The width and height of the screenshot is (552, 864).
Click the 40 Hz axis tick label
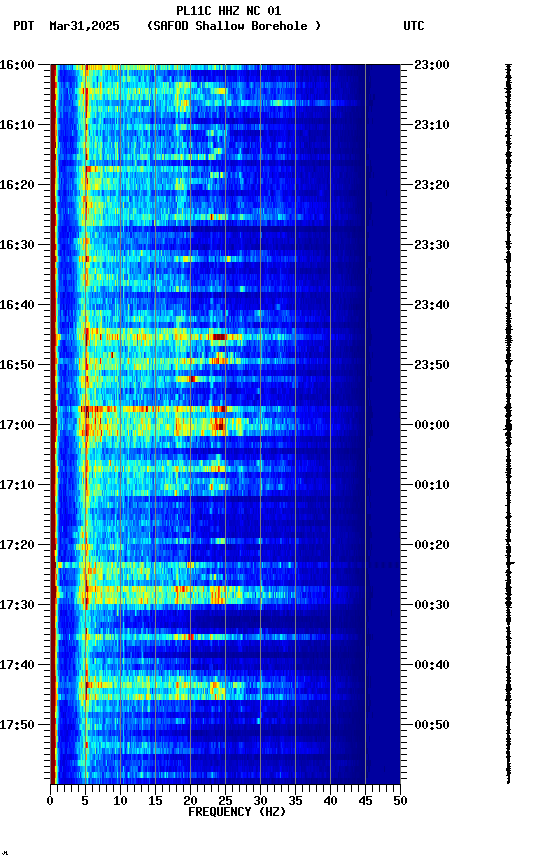click(x=330, y=801)
